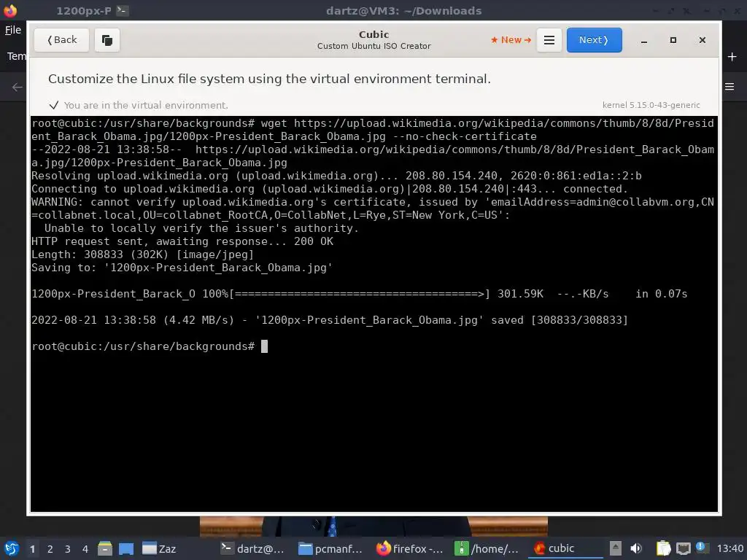The height and width of the screenshot is (560, 747).
Task: Click the removable media eject tray icon
Action: coord(616,548)
